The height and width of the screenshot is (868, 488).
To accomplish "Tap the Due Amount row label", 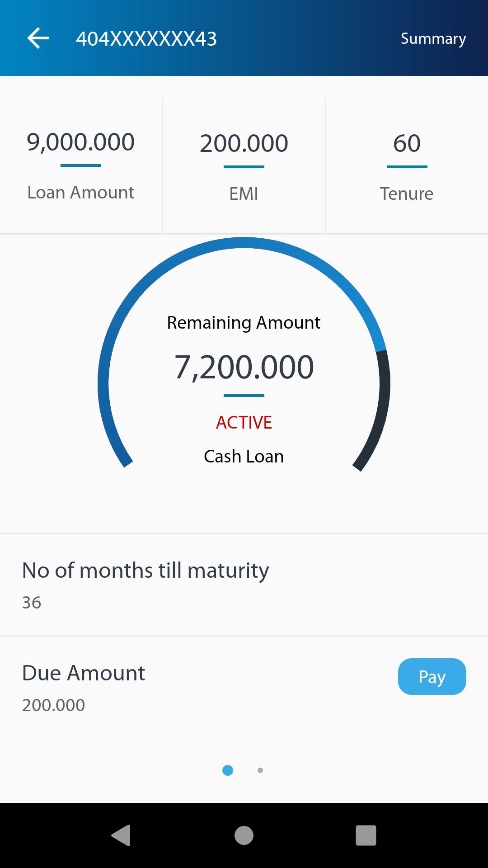I will [84, 673].
